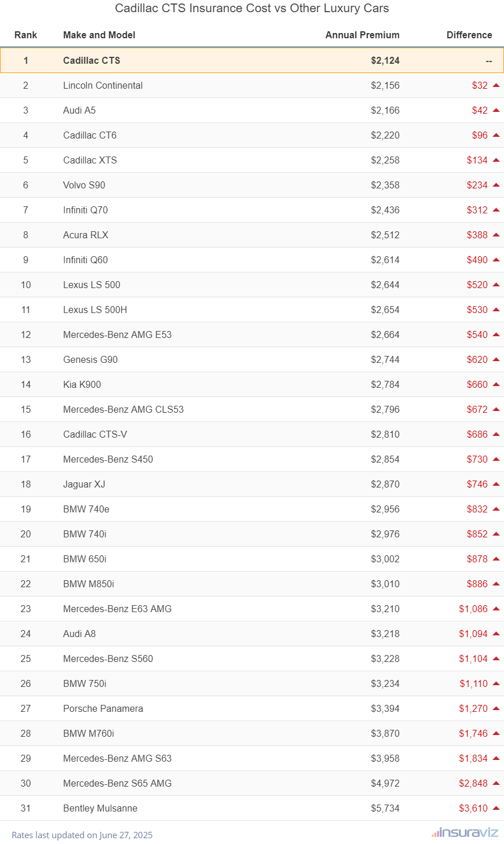This screenshot has height=844, width=504.
Task: Click the Cadillac CTS Insurance Cost chart title
Action: 252,8
